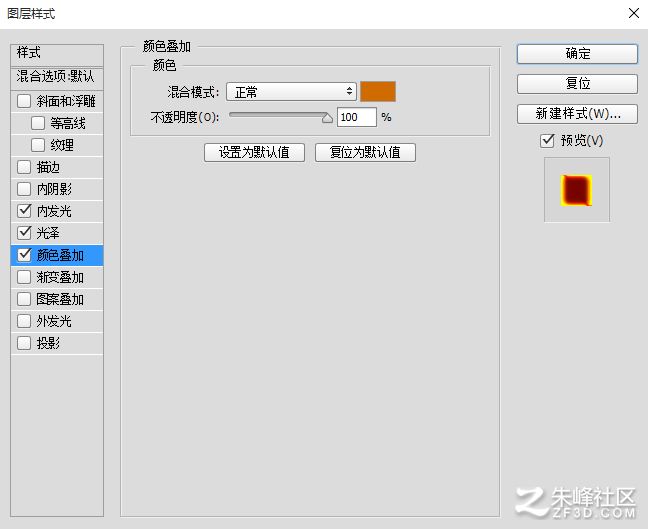Click the 新建样式(W)... button
Image resolution: width=648 pixels, height=529 pixels.
[x=577, y=114]
